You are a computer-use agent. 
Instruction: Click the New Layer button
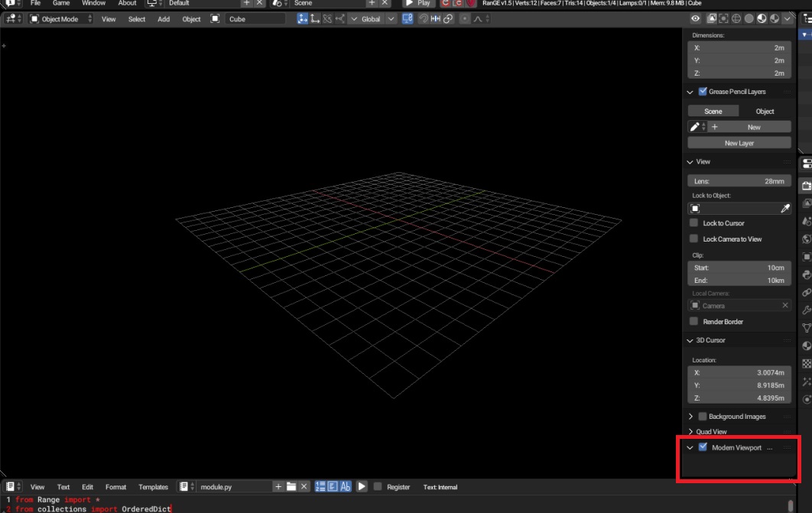coord(739,143)
